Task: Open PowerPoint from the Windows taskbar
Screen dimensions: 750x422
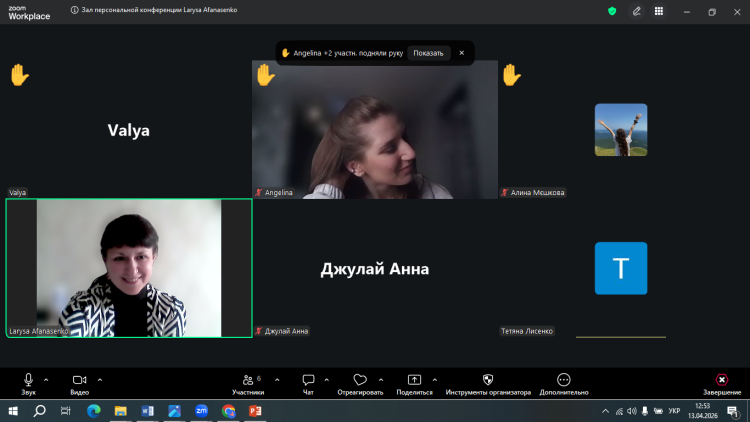Action: 254,410
